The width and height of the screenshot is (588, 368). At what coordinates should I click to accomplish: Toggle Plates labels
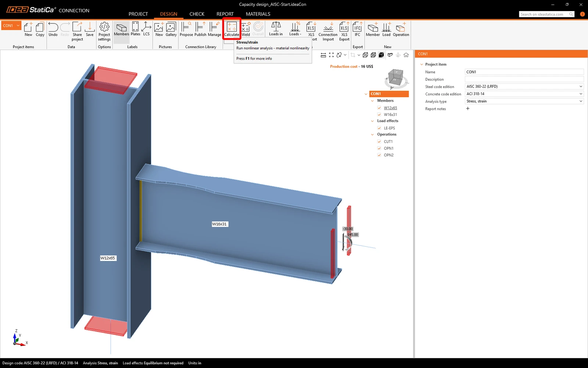pyautogui.click(x=136, y=29)
